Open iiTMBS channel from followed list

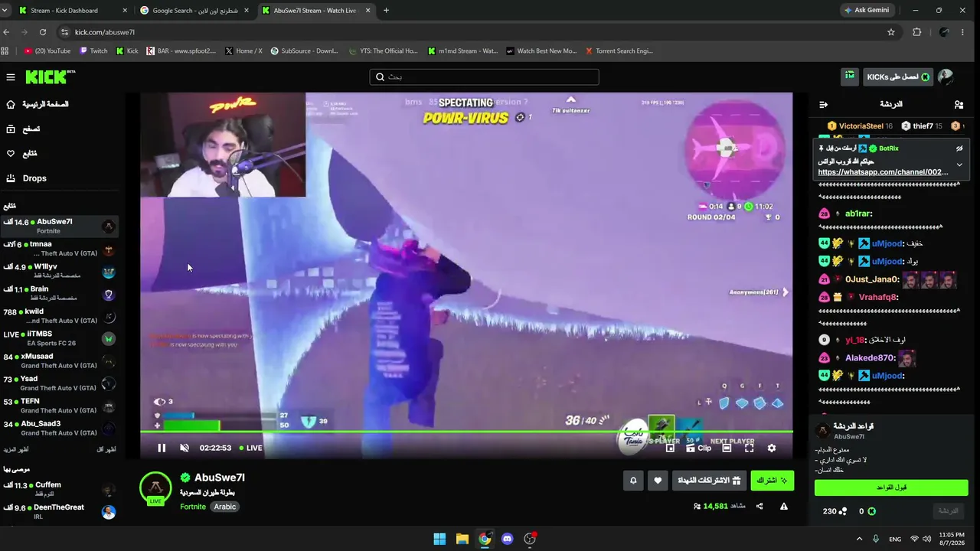pos(60,338)
